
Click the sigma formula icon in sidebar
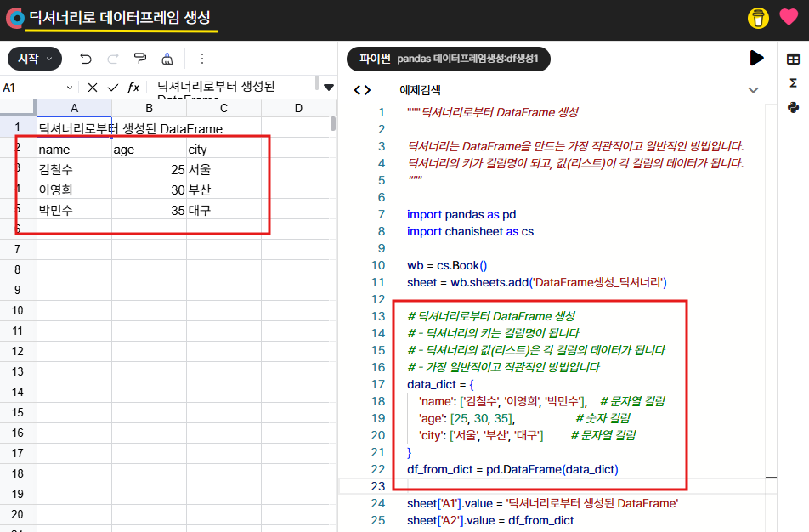[793, 83]
